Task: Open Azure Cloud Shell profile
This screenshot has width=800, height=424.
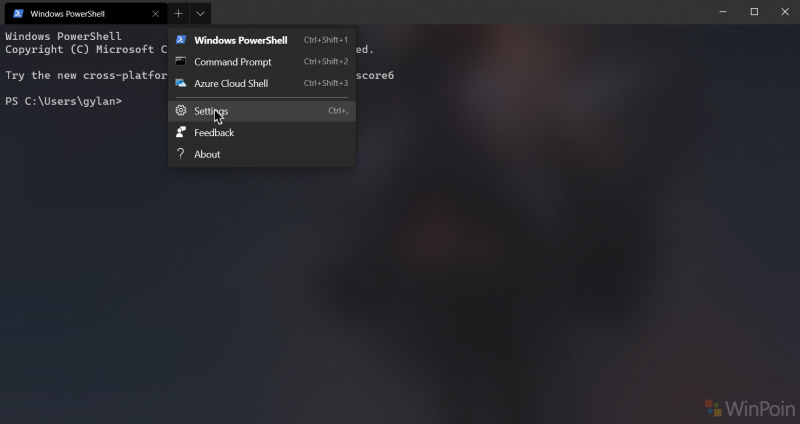Action: [x=262, y=83]
